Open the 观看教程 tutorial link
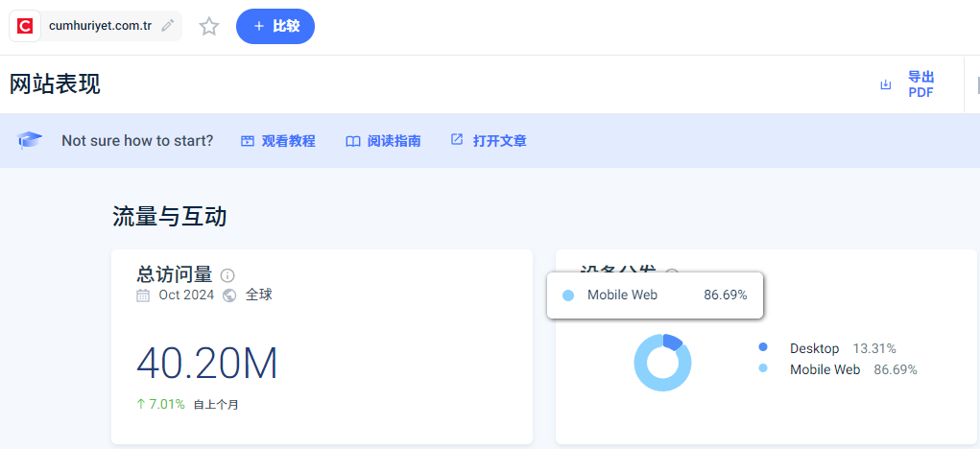Screen dimensions: 980x449 pyautogui.click(x=288, y=141)
